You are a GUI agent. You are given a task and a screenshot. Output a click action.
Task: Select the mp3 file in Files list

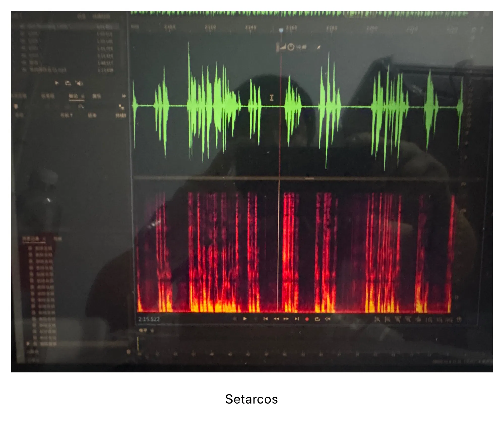48,70
